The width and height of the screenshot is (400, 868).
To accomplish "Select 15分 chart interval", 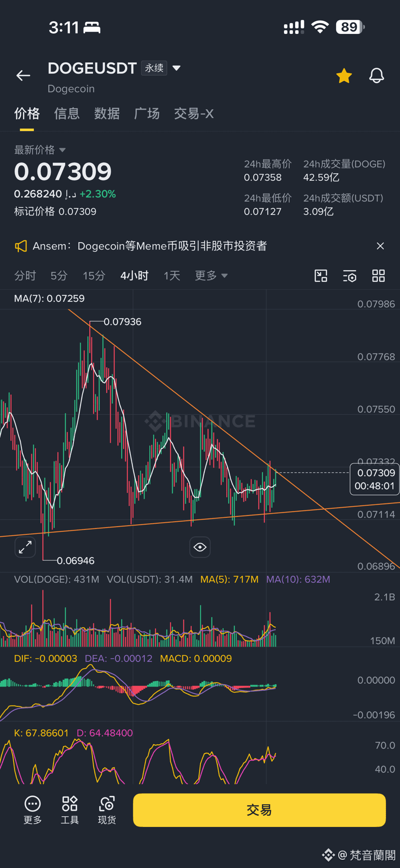I will coord(94,276).
